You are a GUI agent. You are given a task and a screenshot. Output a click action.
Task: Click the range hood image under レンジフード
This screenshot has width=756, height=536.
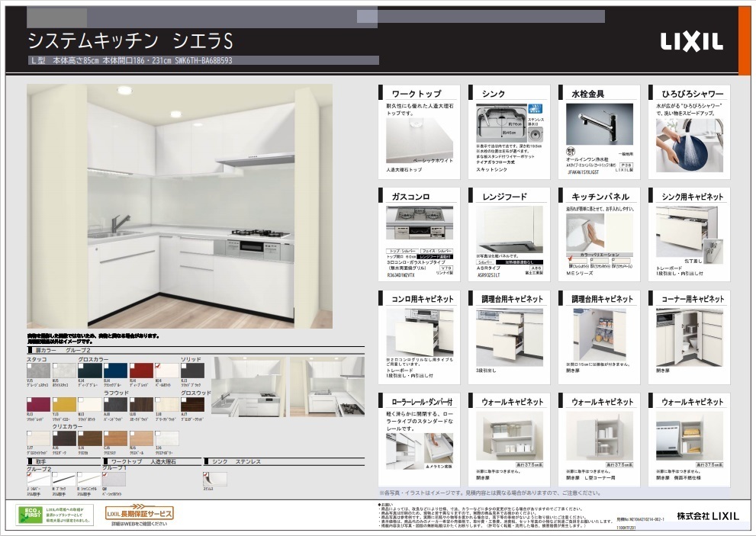tap(510, 229)
